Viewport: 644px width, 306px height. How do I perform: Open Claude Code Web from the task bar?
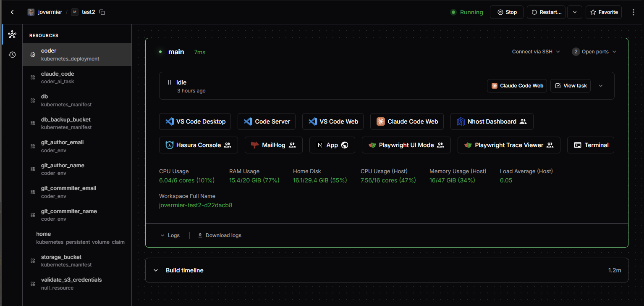pos(517,86)
